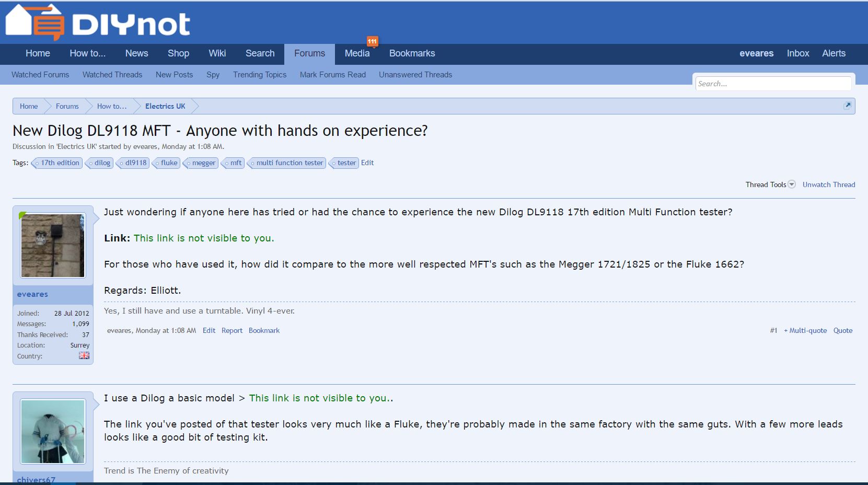Screen dimensions: 868x485
Task: Add post #1 to Multi-quote
Action: [805, 330]
